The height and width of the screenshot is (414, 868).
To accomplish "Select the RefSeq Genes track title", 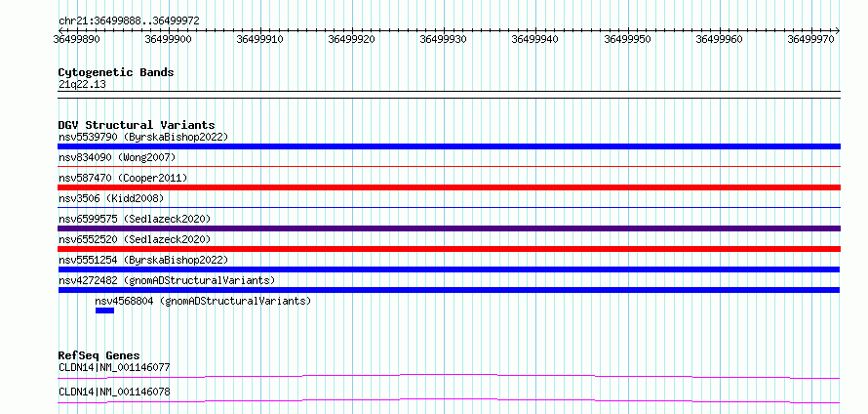I will point(99,355).
